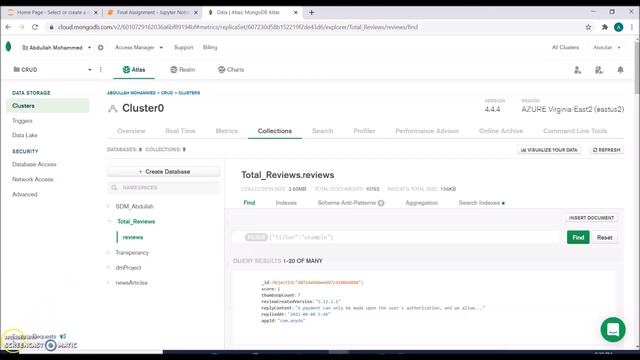Reload the browser page
The width and height of the screenshot is (640, 360).
click(35, 27)
